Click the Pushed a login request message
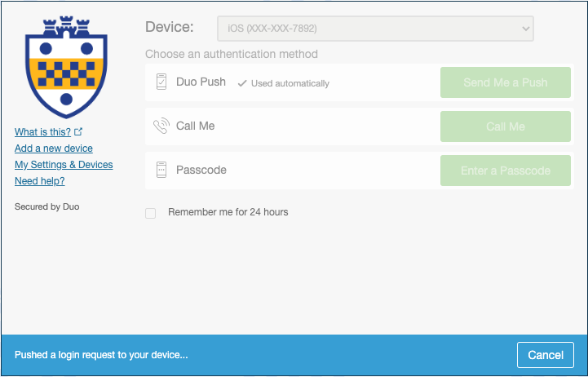This screenshot has width=588, height=377. pos(101,355)
